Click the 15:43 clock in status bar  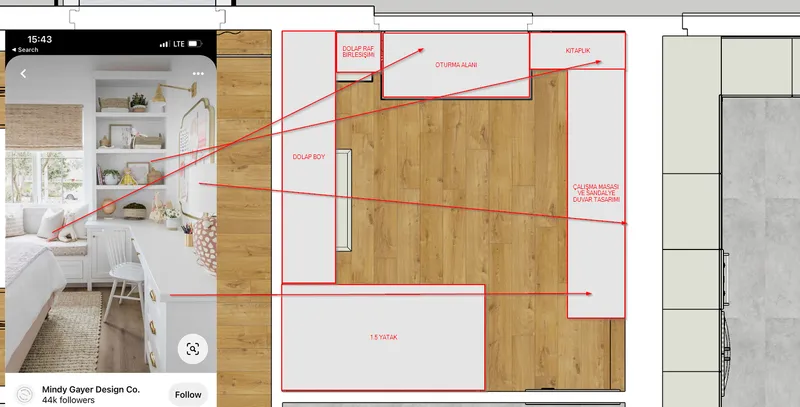click(x=39, y=39)
